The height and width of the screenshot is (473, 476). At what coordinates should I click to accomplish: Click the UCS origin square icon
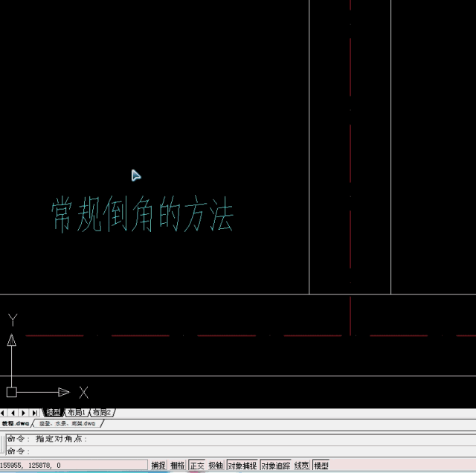(11, 392)
